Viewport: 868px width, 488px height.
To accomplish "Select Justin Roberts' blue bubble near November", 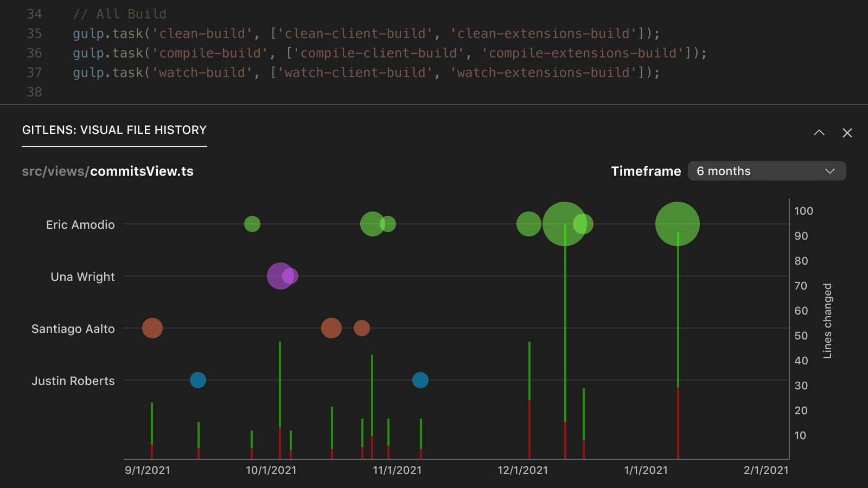I will [420, 380].
